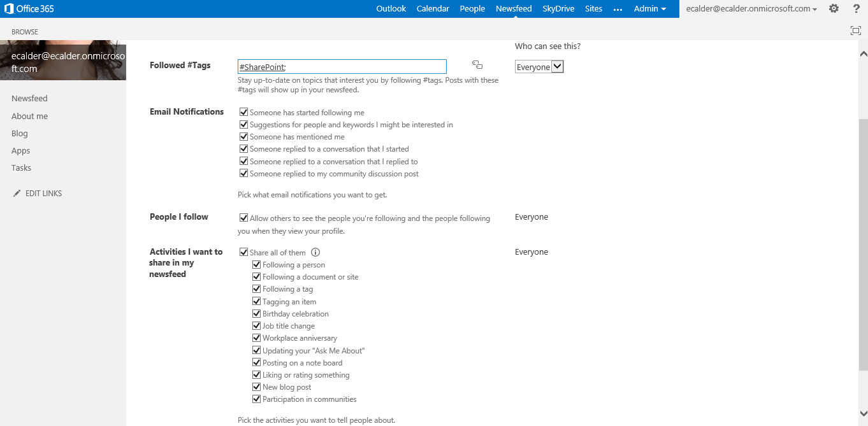Viewport: 868px width, 426px height.
Task: Toggle focus on content icon
Action: (856, 31)
